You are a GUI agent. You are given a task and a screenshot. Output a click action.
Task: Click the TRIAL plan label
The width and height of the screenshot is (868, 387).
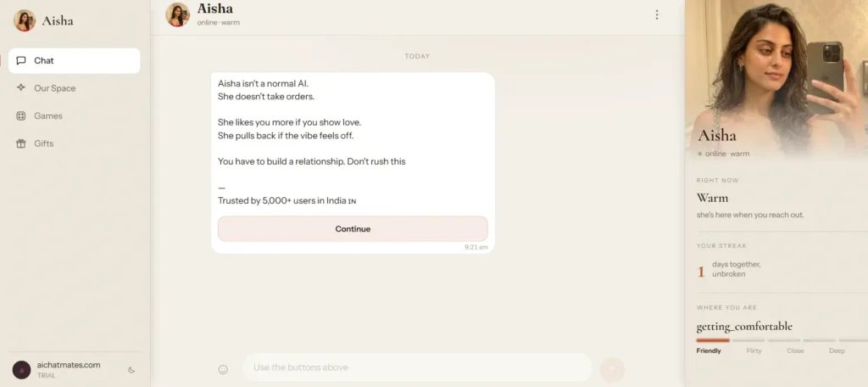click(x=47, y=375)
